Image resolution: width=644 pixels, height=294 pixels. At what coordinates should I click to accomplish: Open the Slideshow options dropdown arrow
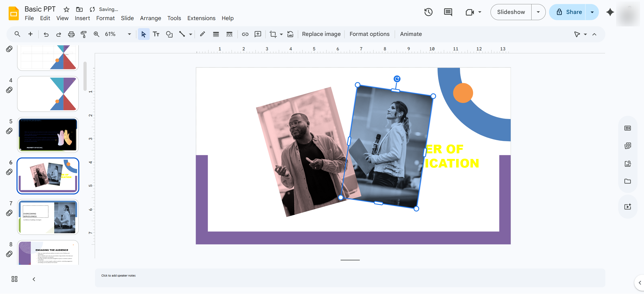[538, 12]
